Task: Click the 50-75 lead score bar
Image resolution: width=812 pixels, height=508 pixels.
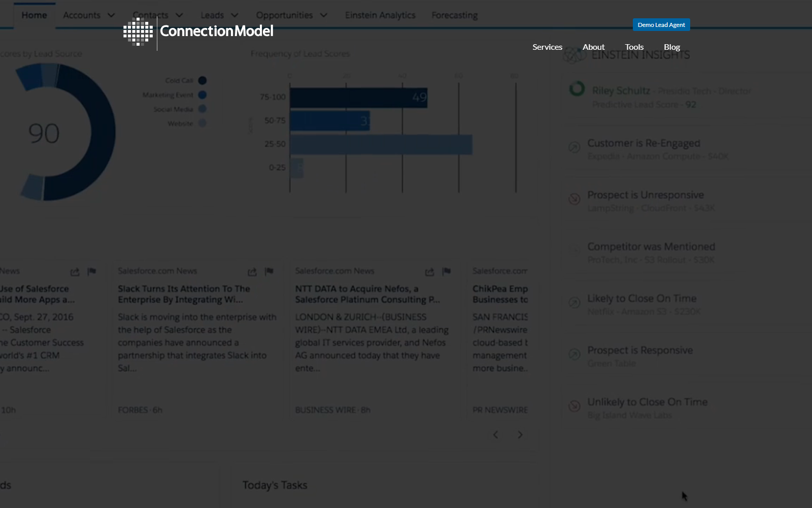Action: click(x=330, y=121)
